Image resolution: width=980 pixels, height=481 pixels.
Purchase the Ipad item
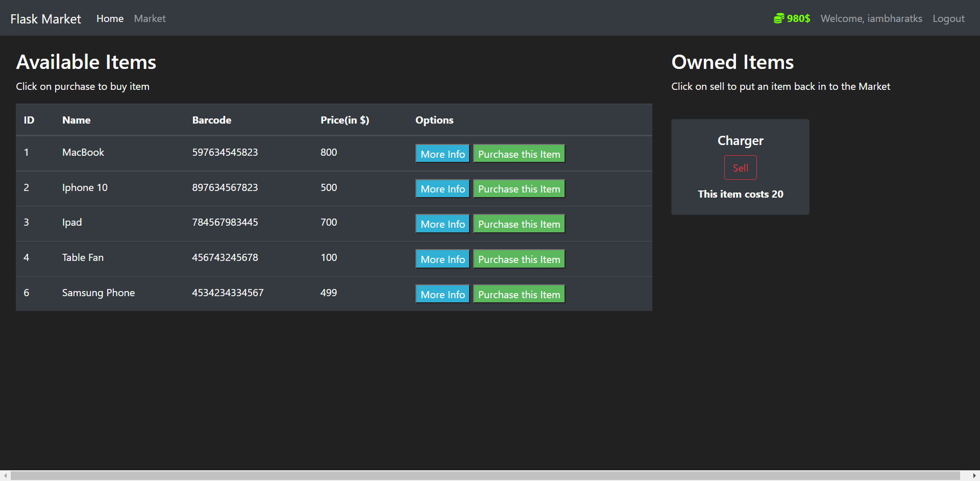tap(519, 223)
